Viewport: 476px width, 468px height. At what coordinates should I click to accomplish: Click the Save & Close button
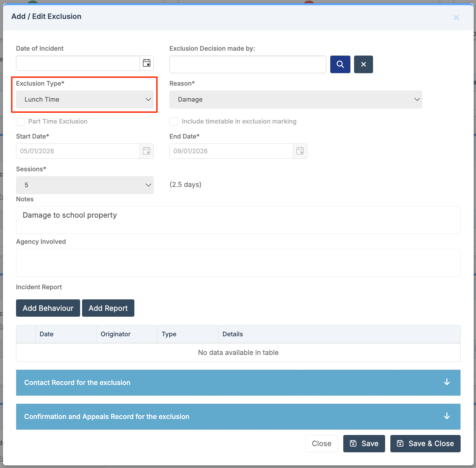[x=425, y=443]
